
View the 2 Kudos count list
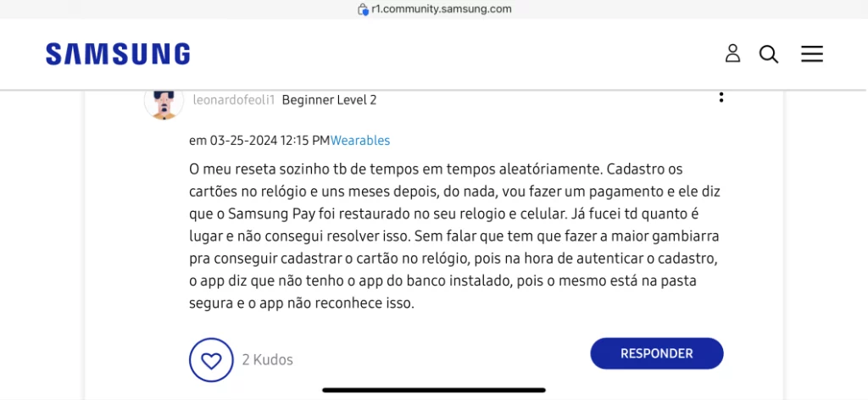click(267, 360)
